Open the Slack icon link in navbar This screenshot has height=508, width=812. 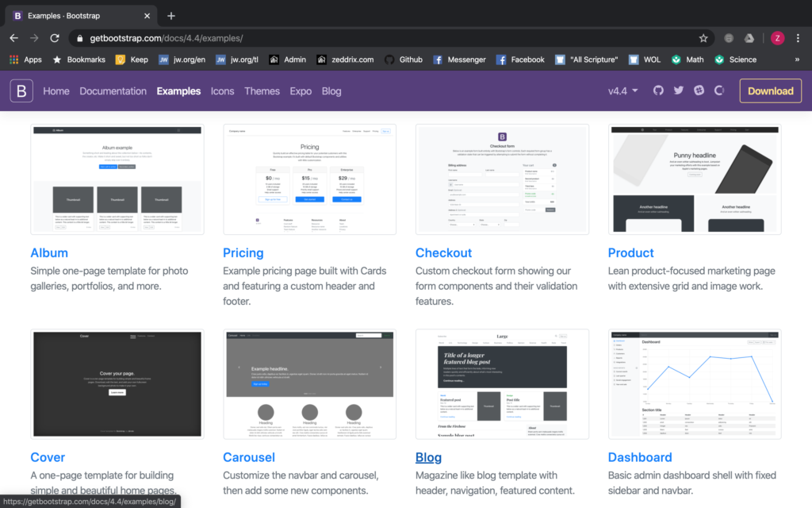(x=699, y=90)
